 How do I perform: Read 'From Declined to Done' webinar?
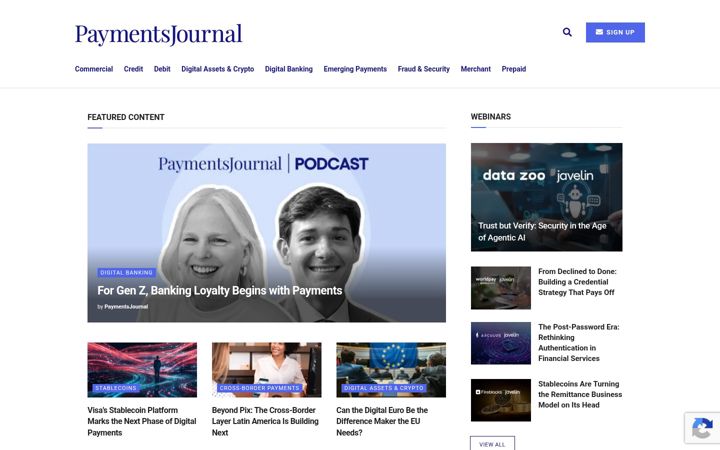[577, 282]
